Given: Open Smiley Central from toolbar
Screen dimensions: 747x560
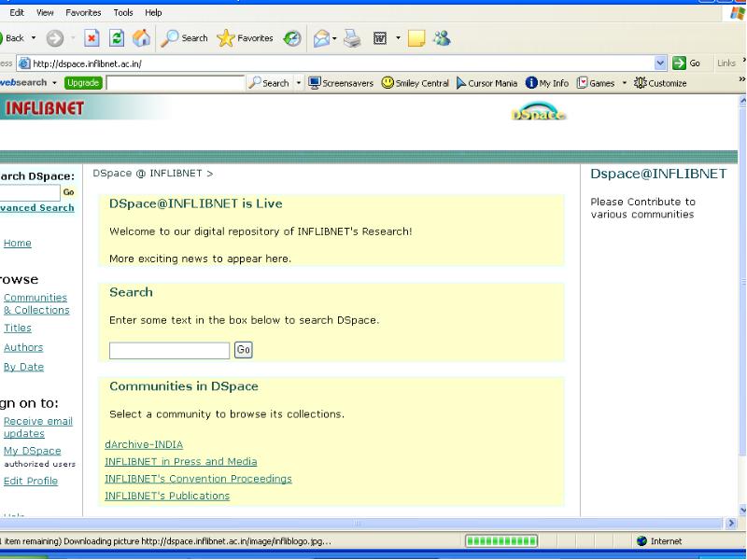Looking at the screenshot, I should [416, 83].
